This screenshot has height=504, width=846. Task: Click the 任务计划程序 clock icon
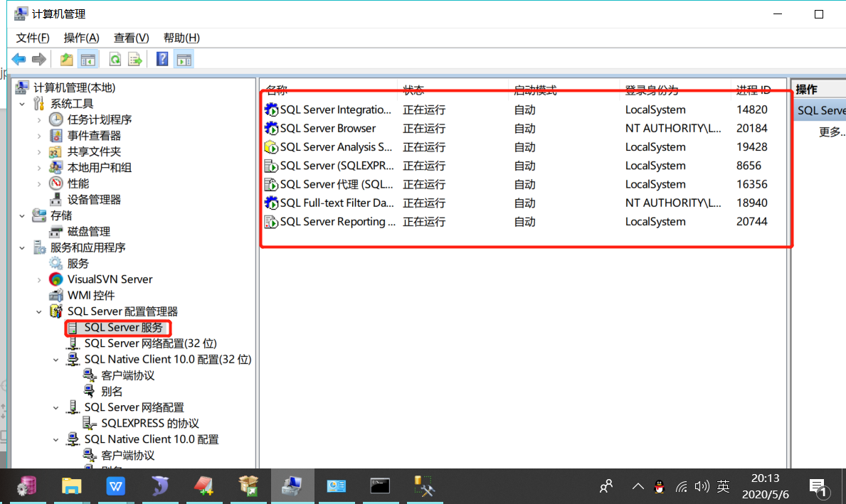tap(55, 119)
